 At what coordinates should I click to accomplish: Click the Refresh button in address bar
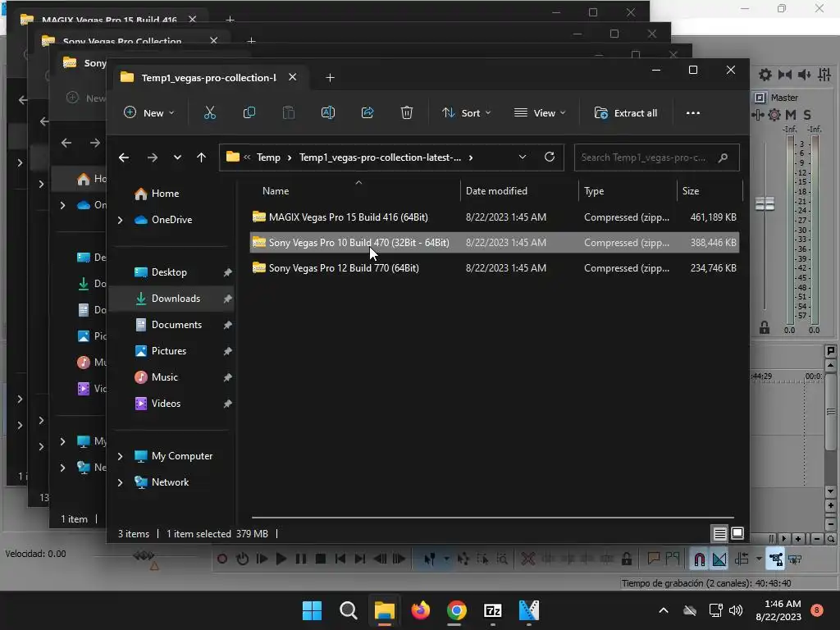coord(550,157)
